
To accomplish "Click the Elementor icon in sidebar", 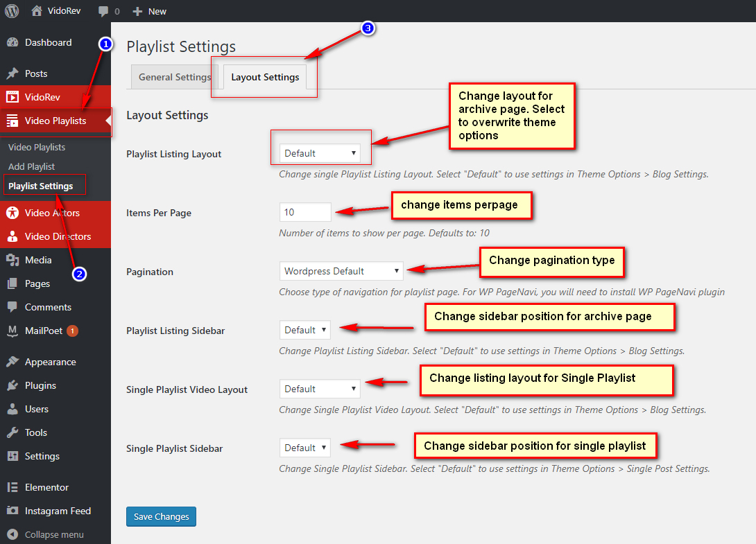I will pos(12,487).
